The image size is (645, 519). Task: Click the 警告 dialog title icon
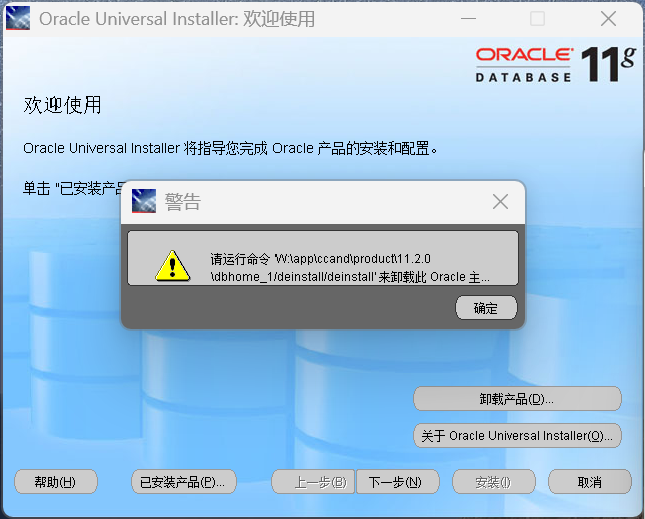point(144,201)
